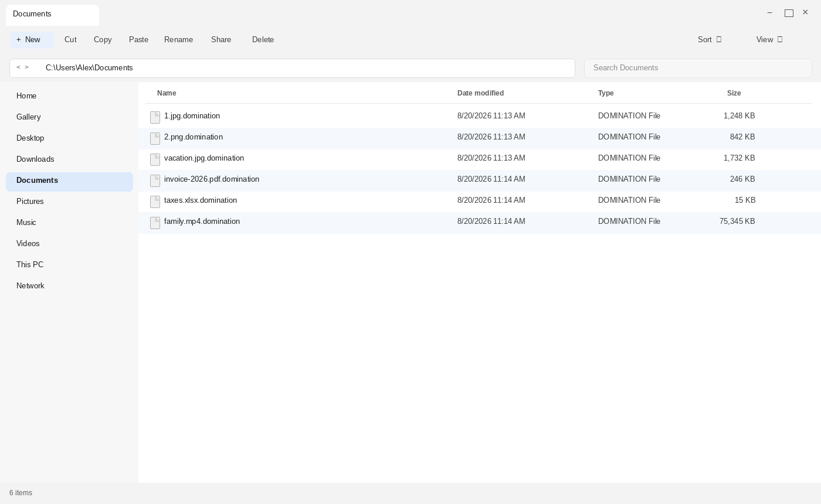Go back with the left arrow
This screenshot has height=504, width=821.
[x=18, y=67]
